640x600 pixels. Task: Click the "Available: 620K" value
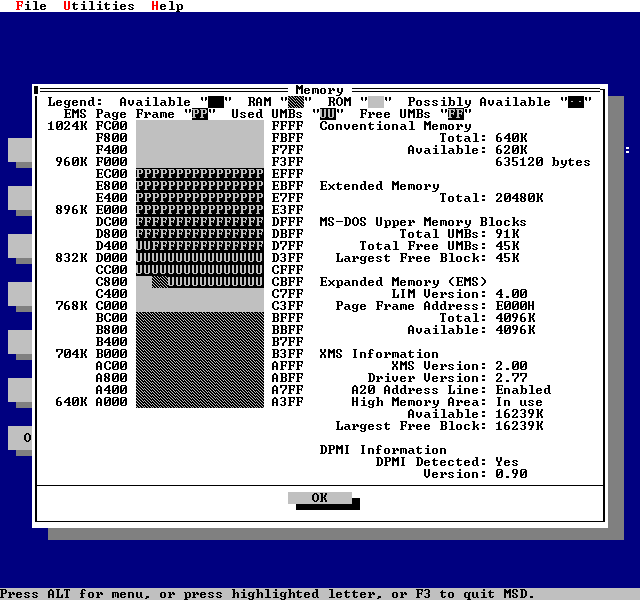pos(467,150)
